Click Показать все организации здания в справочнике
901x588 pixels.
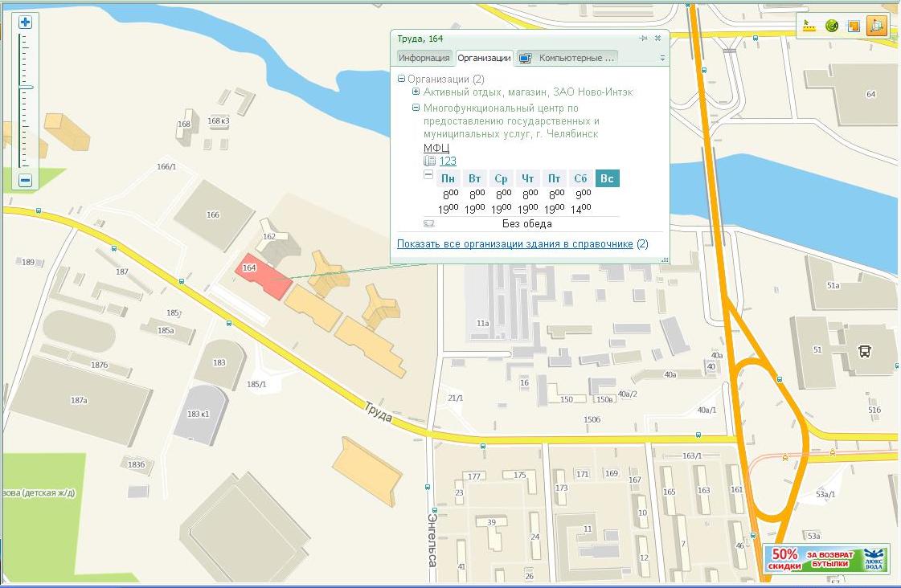(x=514, y=244)
